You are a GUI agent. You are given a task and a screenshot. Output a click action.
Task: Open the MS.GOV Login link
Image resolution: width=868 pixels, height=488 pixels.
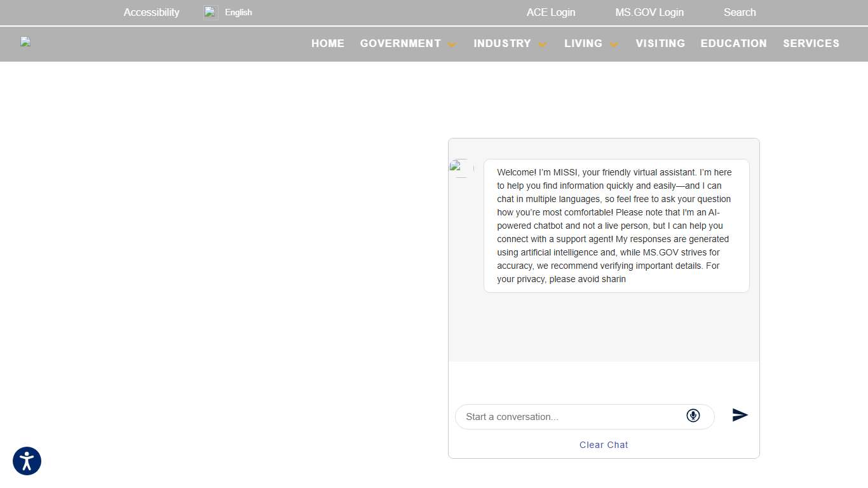[649, 12]
